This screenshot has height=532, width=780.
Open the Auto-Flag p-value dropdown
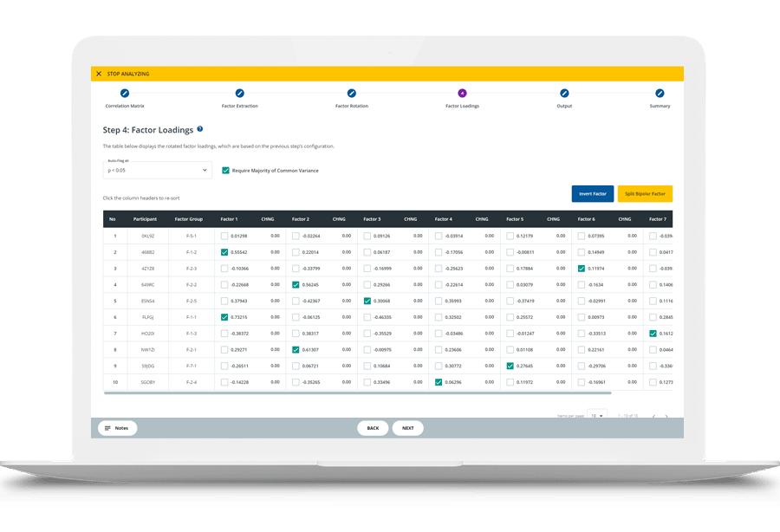click(x=156, y=170)
